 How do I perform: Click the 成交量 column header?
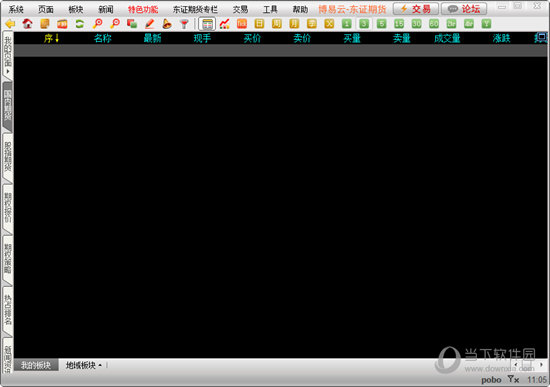447,38
